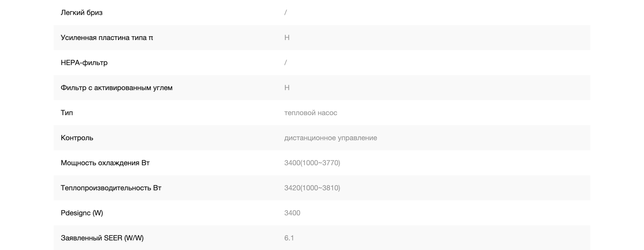644x250 pixels.
Task: Click the 'H' value for activated carbon filter
Action: coord(287,88)
